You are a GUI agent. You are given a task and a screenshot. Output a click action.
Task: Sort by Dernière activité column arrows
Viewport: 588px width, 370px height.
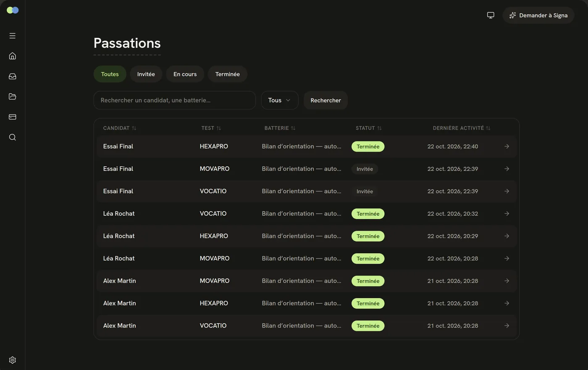tap(488, 128)
